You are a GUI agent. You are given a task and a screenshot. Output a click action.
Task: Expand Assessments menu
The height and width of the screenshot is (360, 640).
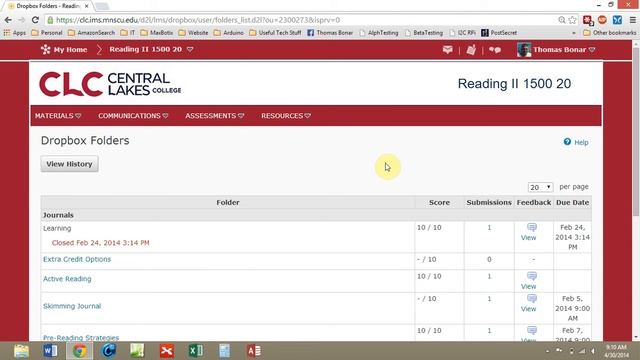coord(215,116)
